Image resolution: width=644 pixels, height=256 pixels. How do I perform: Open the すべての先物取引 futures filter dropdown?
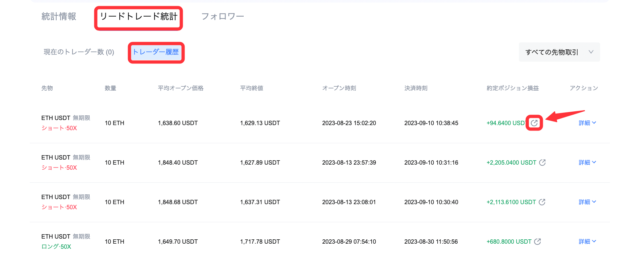[559, 52]
